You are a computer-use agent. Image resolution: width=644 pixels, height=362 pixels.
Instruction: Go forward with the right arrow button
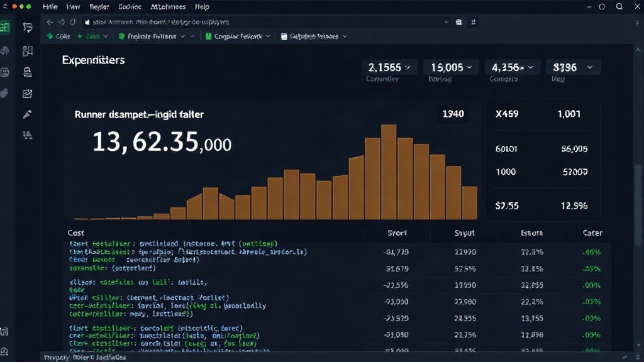61,22
